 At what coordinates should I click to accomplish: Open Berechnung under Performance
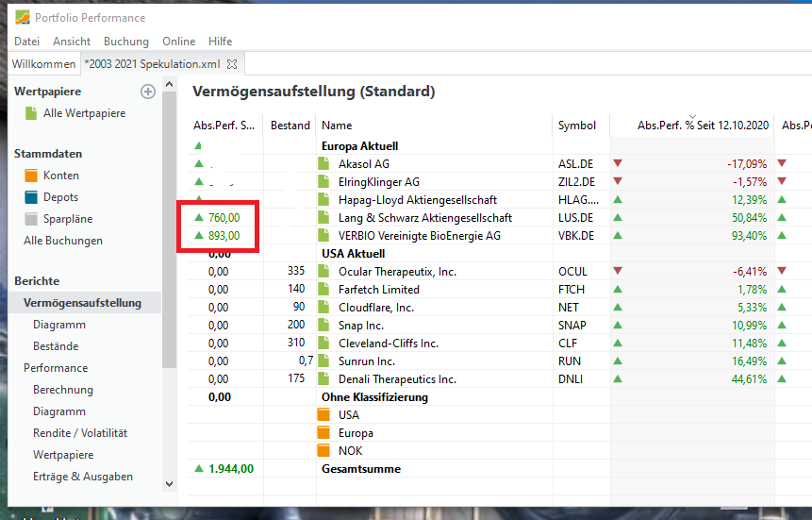(63, 390)
